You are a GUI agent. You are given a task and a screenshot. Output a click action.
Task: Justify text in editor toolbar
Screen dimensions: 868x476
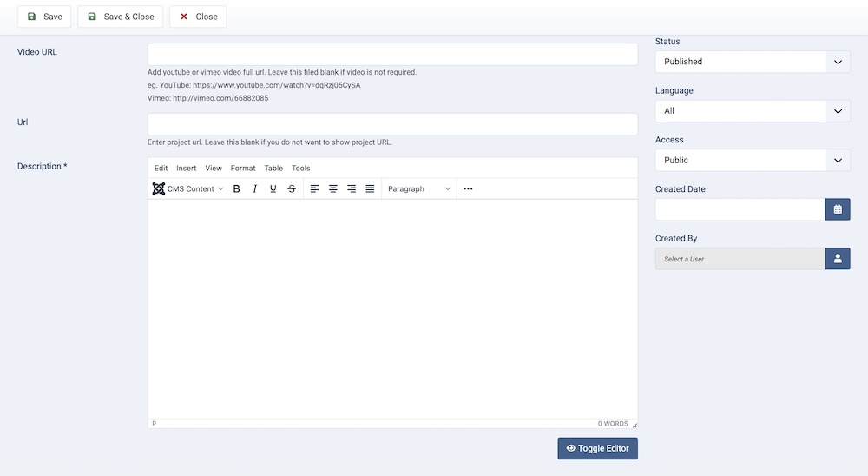[x=371, y=188]
